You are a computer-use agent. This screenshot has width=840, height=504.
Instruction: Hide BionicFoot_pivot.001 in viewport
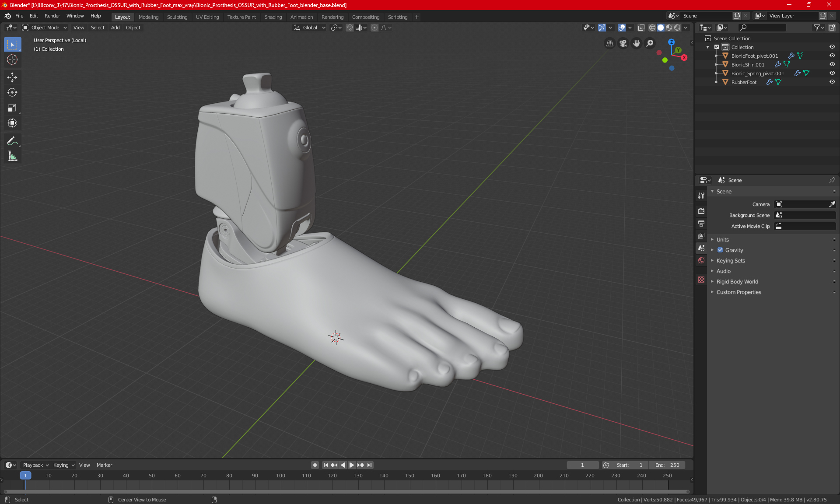pyautogui.click(x=832, y=56)
